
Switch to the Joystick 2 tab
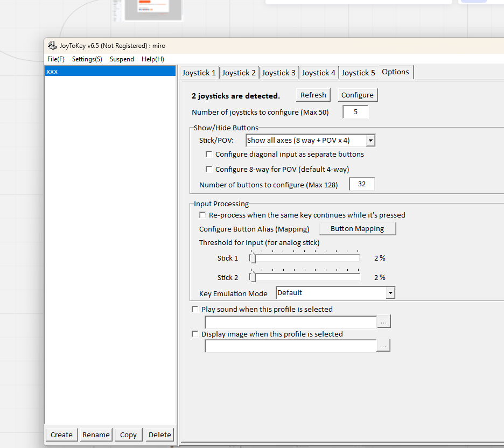click(x=239, y=73)
